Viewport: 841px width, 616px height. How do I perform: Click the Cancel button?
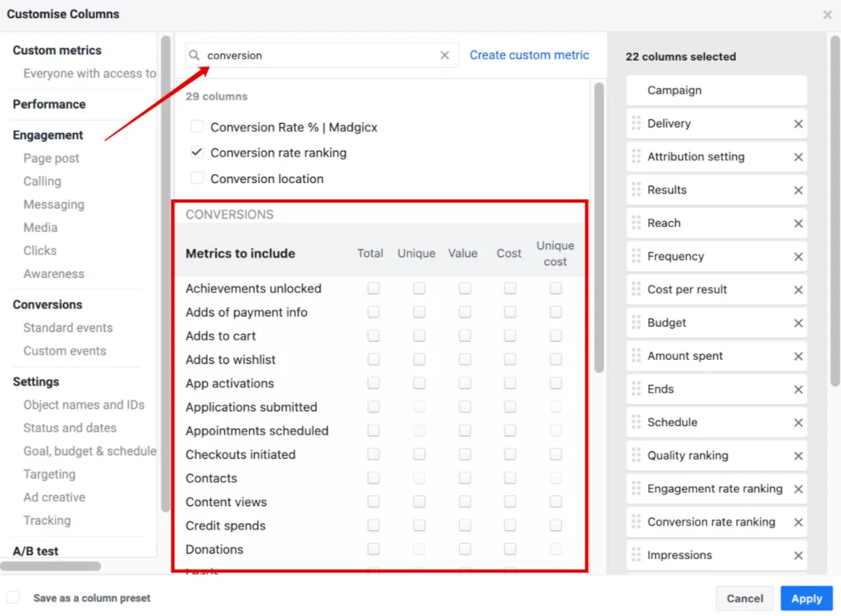(x=744, y=598)
